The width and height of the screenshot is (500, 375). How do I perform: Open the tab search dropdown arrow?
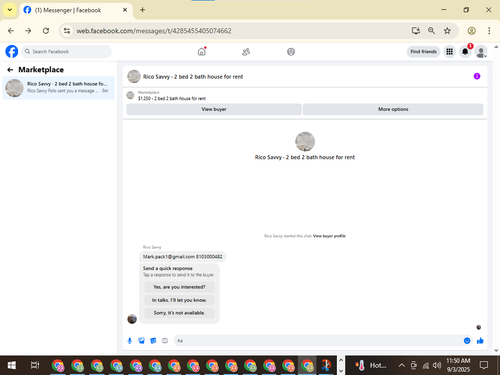click(10, 10)
